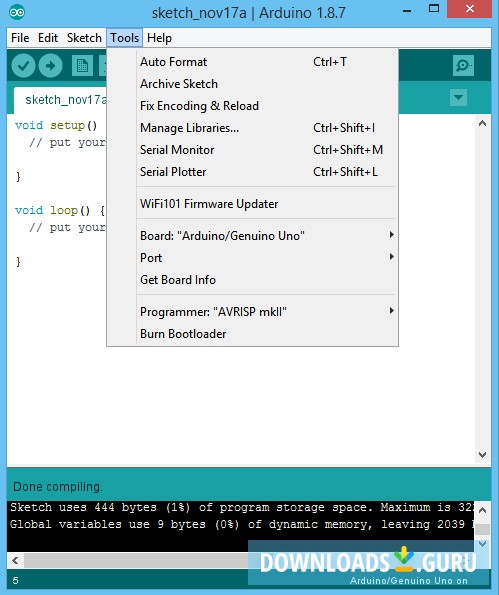Open the tab options dropdown arrow
Viewport: 499px width, 595px height.
point(458,98)
